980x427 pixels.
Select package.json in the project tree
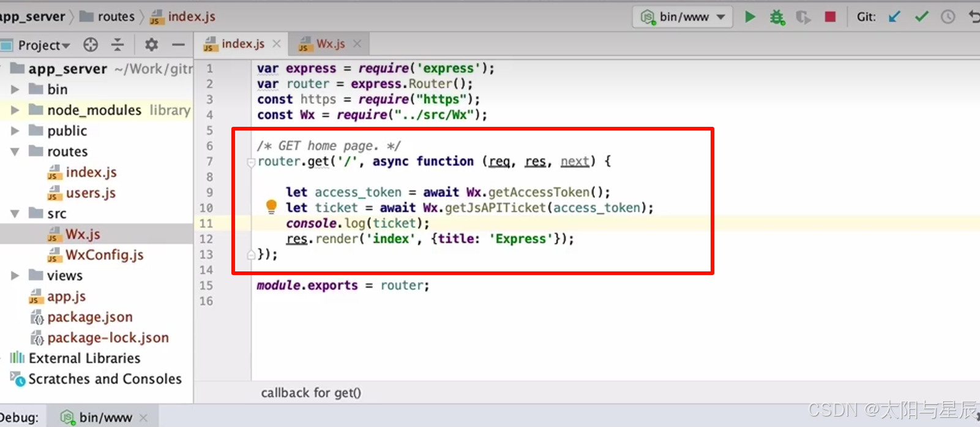[81, 317]
